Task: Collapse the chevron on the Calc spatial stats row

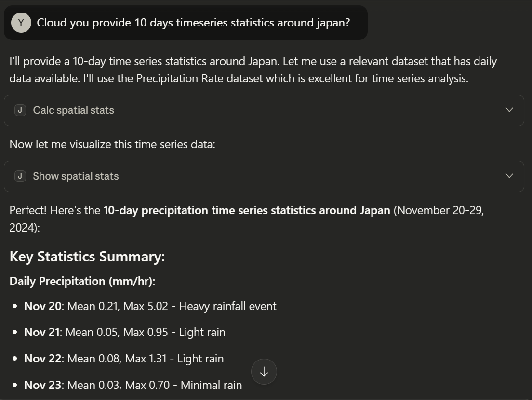Action: [x=509, y=110]
